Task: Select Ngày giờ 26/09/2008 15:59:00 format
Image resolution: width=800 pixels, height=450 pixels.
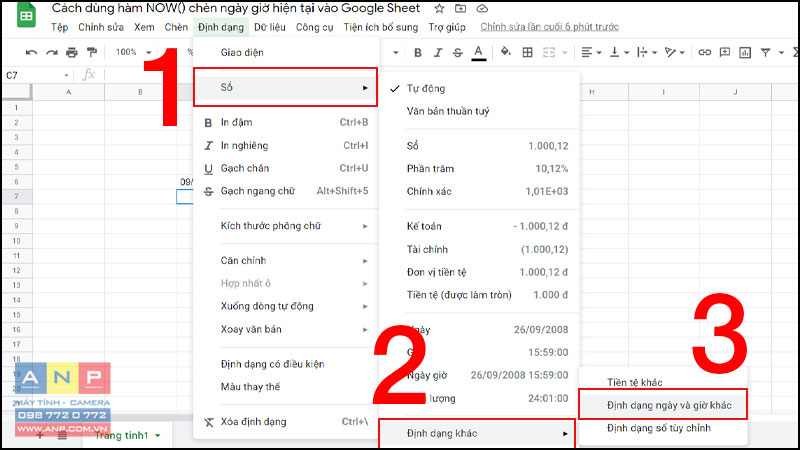Action: click(x=480, y=375)
